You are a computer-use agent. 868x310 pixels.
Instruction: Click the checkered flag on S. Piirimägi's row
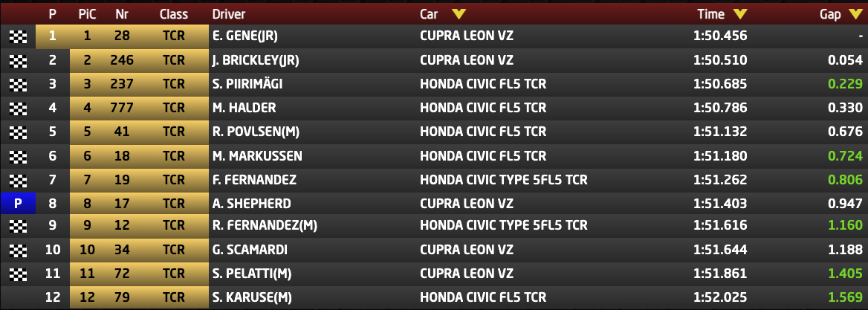click(x=17, y=85)
